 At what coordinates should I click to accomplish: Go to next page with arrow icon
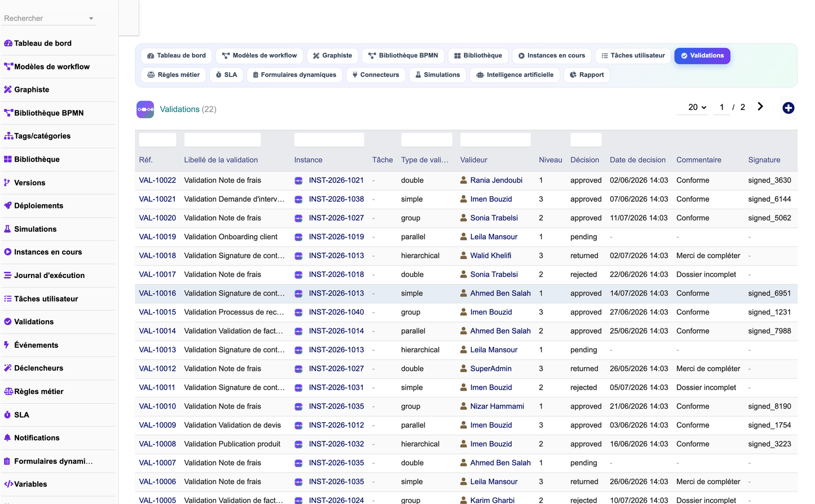coord(760,107)
